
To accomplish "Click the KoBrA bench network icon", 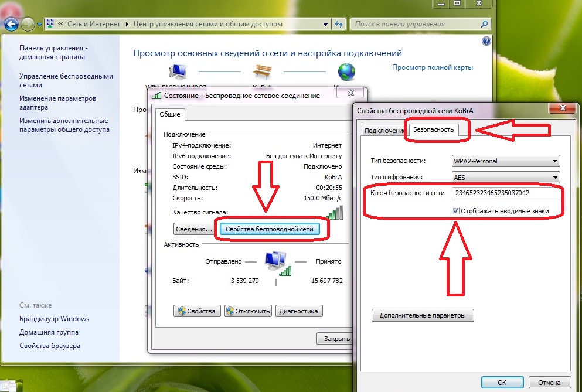I will pos(261,73).
